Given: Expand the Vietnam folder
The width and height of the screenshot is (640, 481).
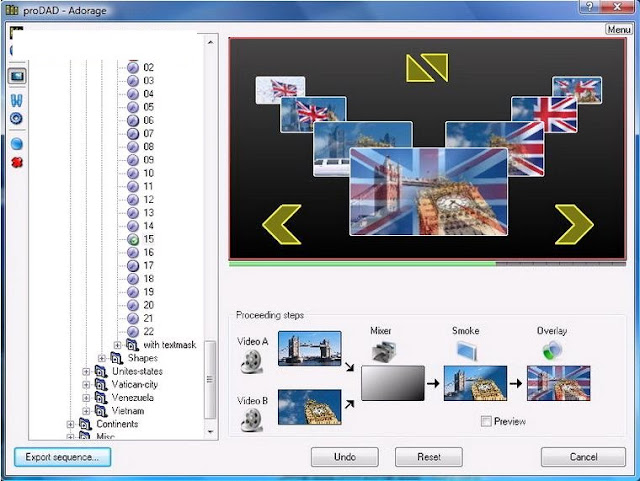Looking at the screenshot, I should click(x=86, y=411).
